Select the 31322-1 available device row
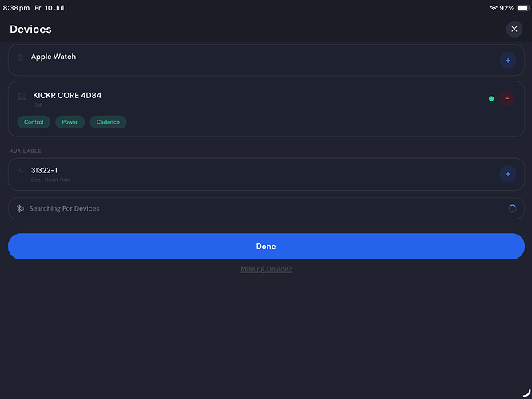This screenshot has width=532, height=399. coord(266,174)
